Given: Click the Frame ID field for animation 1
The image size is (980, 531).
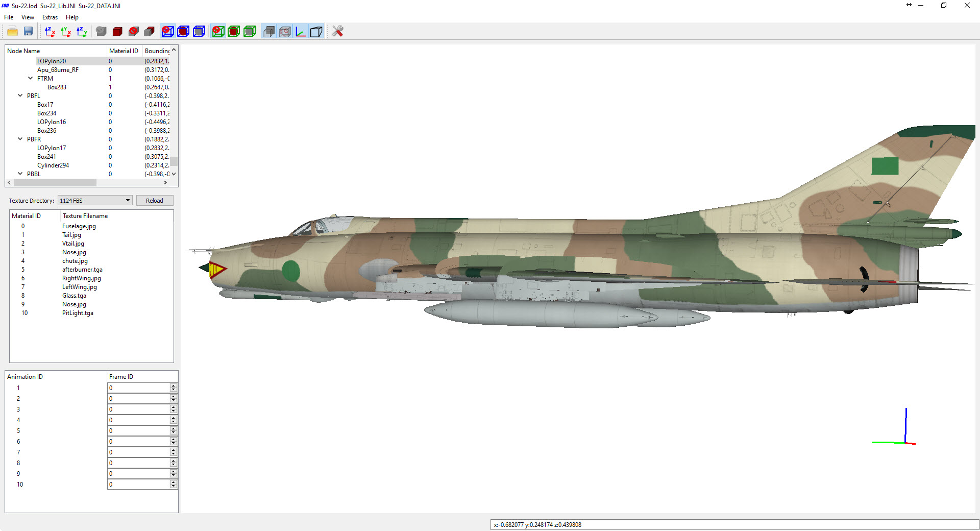Looking at the screenshot, I should pos(139,388).
